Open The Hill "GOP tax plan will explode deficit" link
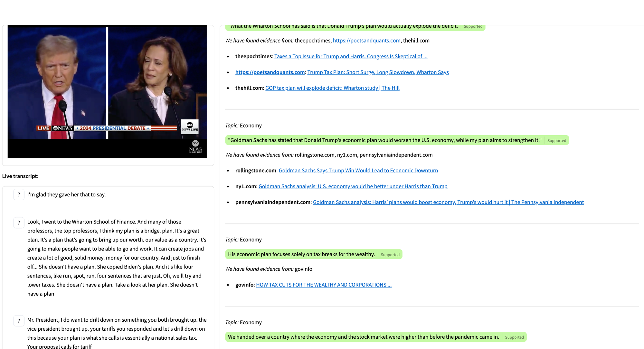This screenshot has height=349, width=644. click(332, 88)
